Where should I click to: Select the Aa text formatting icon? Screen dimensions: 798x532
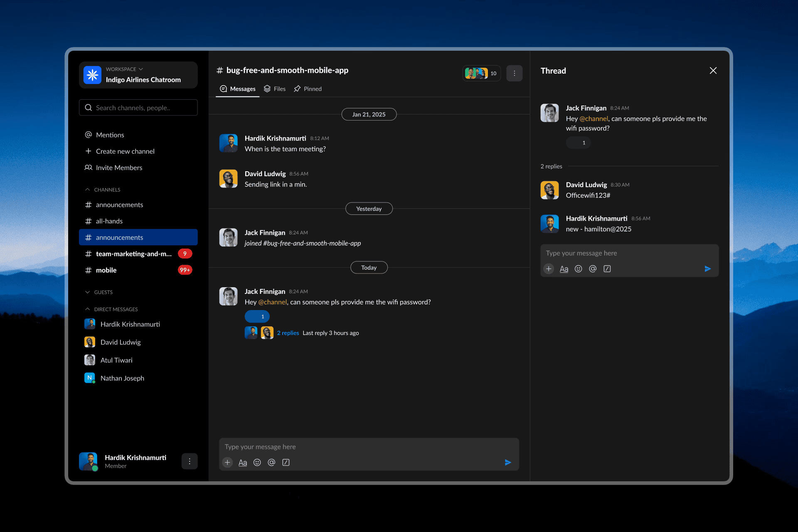[x=243, y=462]
